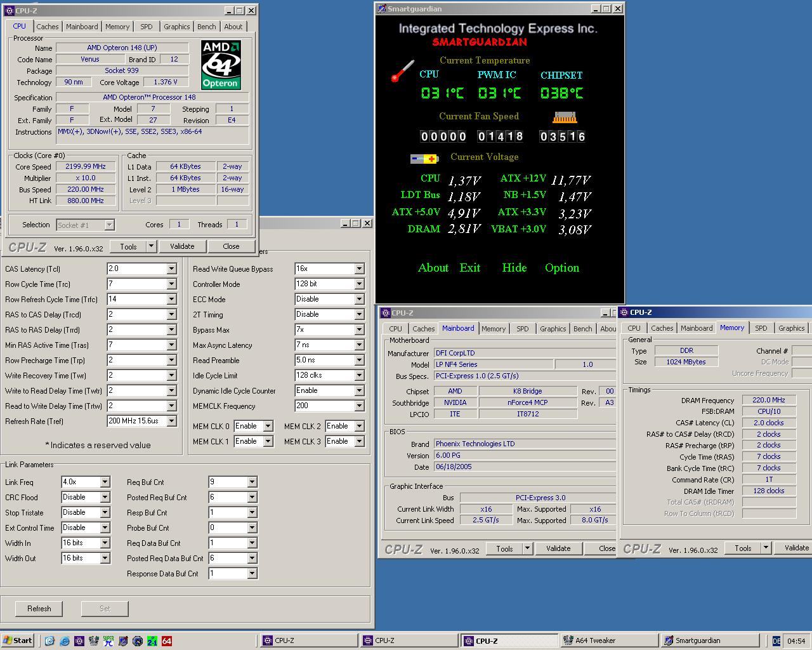Click Close button in CPU-Z processor window
Screen dimensions: 812x650
(231, 246)
